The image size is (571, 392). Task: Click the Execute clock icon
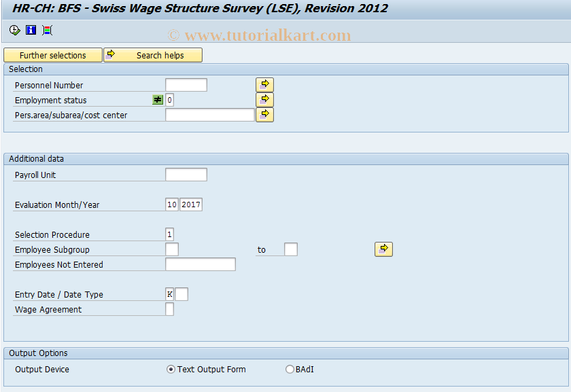pyautogui.click(x=14, y=30)
